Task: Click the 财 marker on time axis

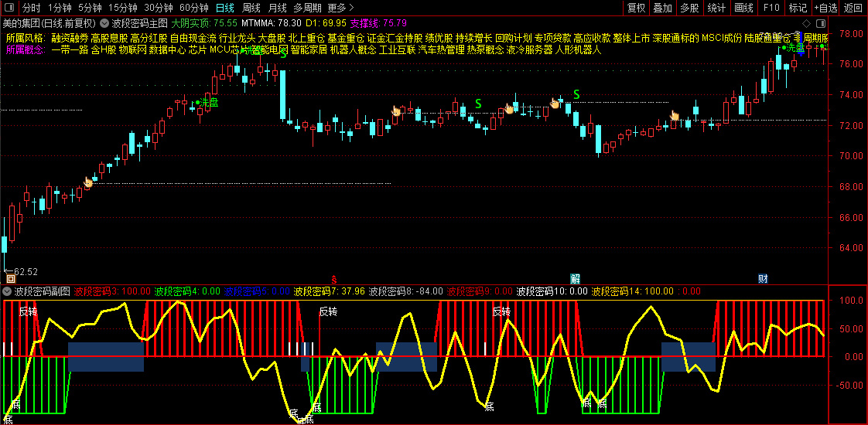Action: 763,278
